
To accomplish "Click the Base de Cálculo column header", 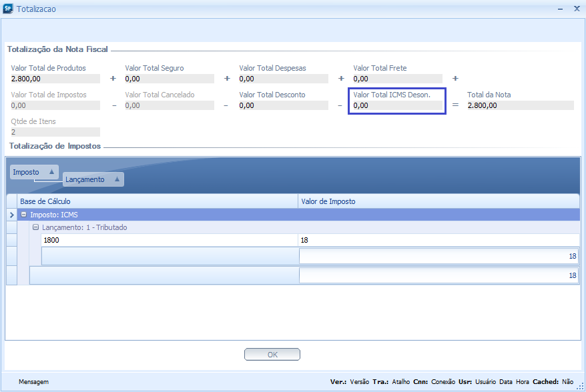I will coord(158,201).
